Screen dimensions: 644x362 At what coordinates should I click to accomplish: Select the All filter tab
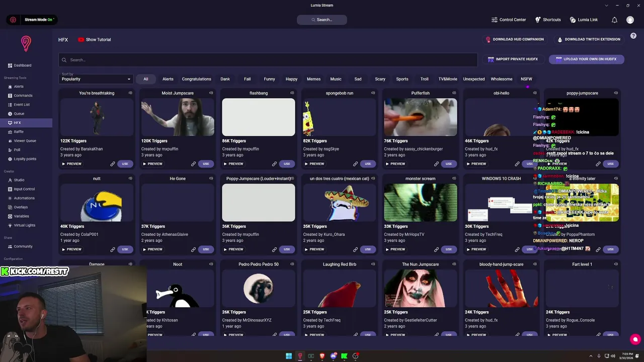[x=146, y=79]
